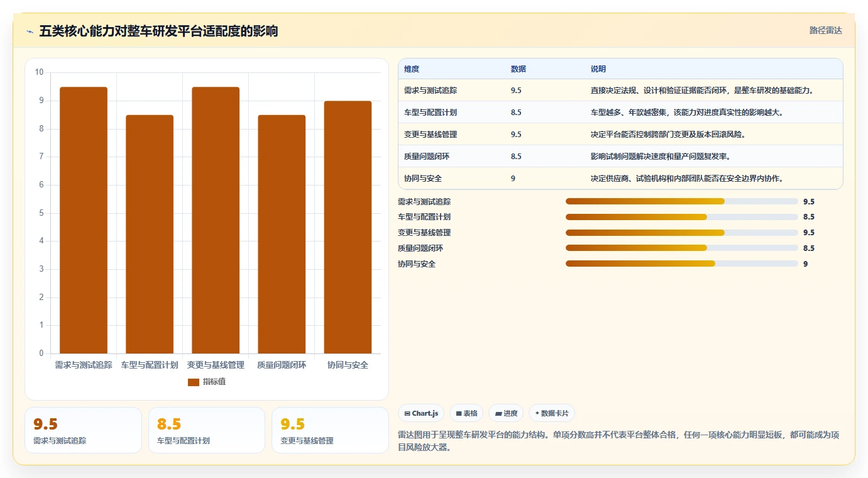
Task: Click the 车型与配置计划 bar in chart
Action: tap(150, 234)
